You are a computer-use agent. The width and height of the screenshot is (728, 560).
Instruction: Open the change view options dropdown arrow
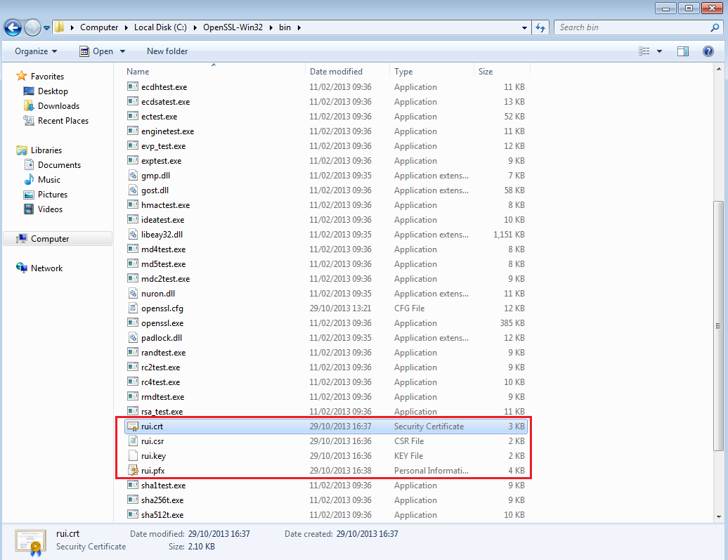[x=659, y=51]
